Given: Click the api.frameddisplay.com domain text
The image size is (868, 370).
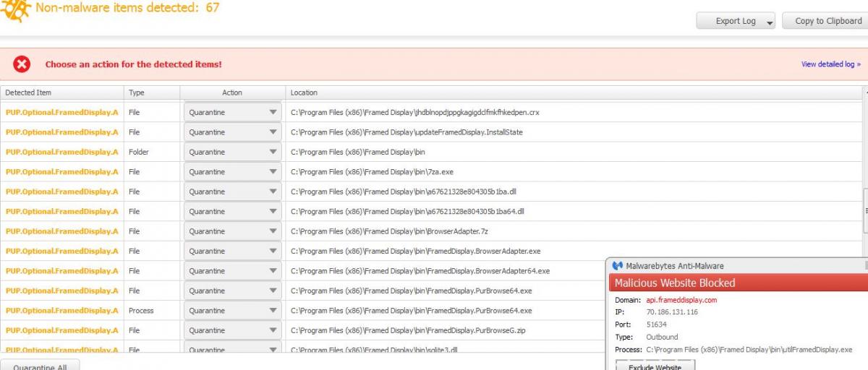Looking at the screenshot, I should 681,300.
